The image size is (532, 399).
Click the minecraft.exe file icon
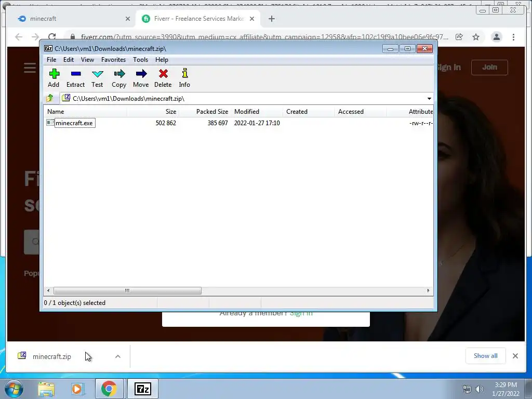click(50, 123)
